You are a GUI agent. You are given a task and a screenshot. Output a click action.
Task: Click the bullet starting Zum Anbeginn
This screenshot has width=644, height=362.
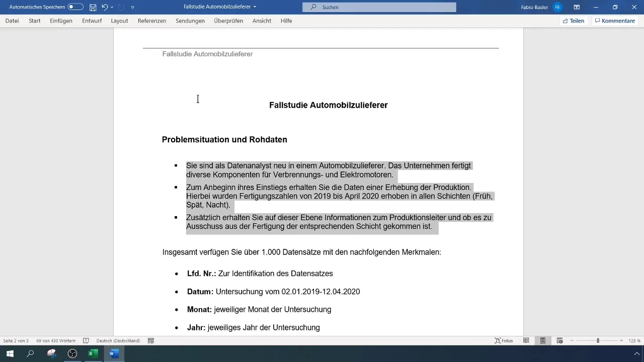(x=340, y=196)
